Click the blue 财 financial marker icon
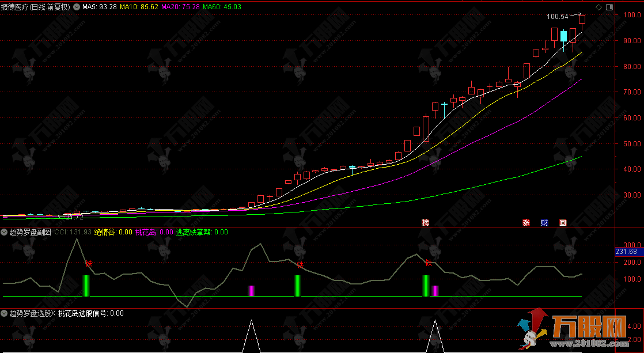This screenshot has height=353, width=644. coord(544,223)
